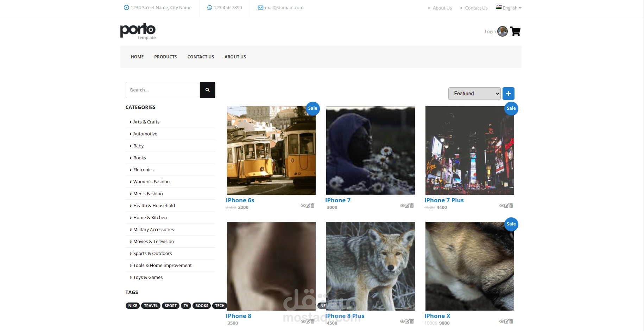Click the search magnifier button
644x331 pixels.
click(208, 90)
